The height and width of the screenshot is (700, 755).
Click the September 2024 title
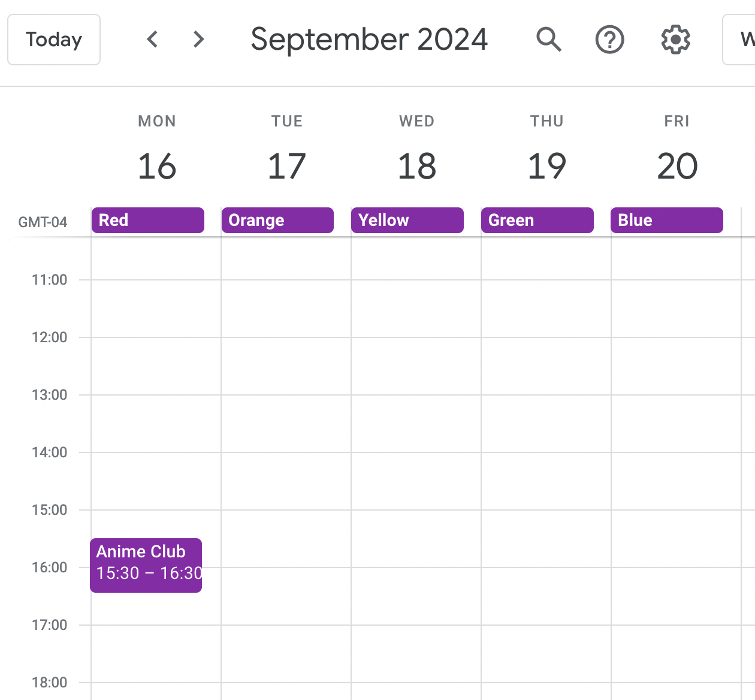369,40
